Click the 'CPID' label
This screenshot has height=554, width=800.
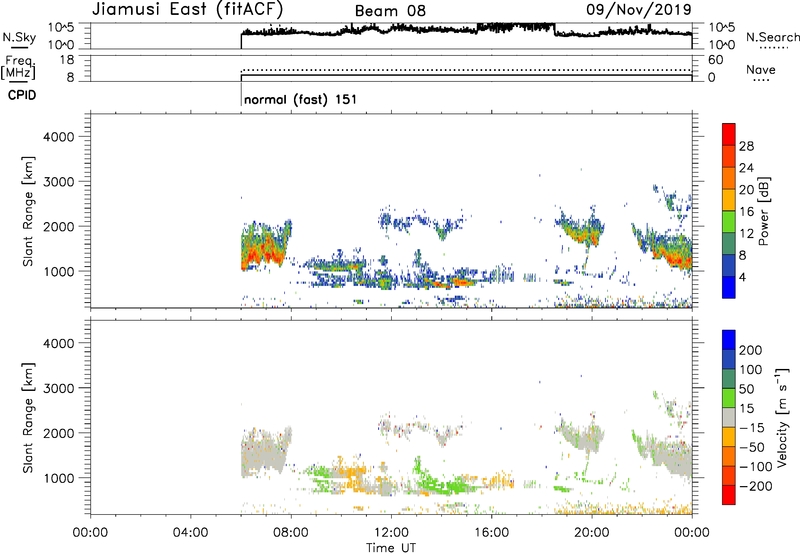coord(21,95)
